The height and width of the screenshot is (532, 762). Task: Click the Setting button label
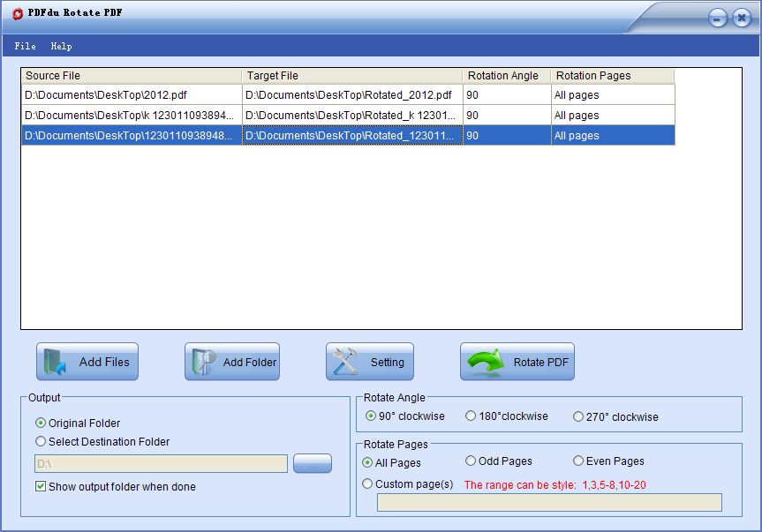tap(388, 362)
